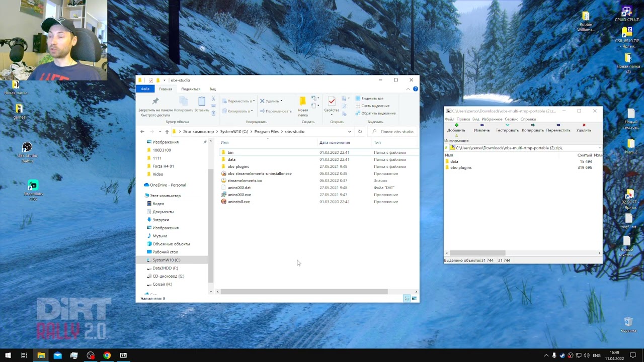Viewport: 644px width, 362px height.
Task: Go up a level in 7-Zip path bar
Action: tap(446, 148)
